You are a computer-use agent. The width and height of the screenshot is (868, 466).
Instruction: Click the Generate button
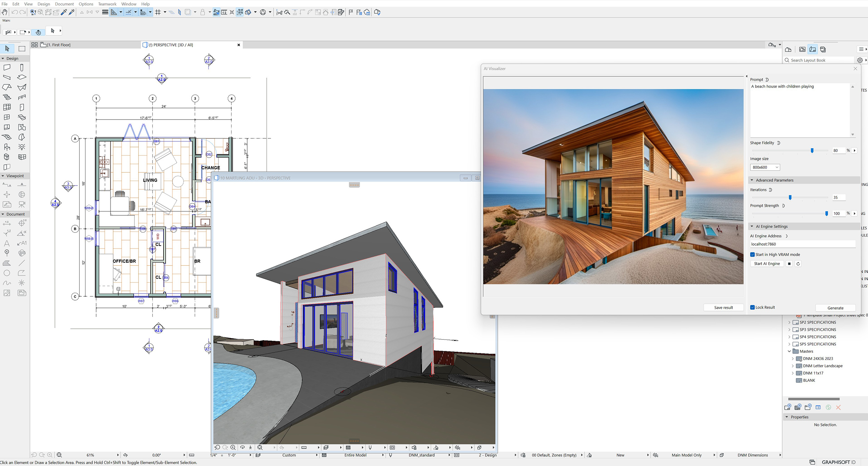pos(835,308)
